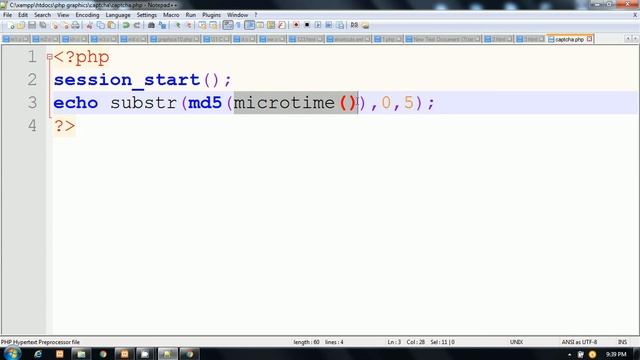Open the Search menu
This screenshot has height=360, width=640.
[x=42, y=15]
